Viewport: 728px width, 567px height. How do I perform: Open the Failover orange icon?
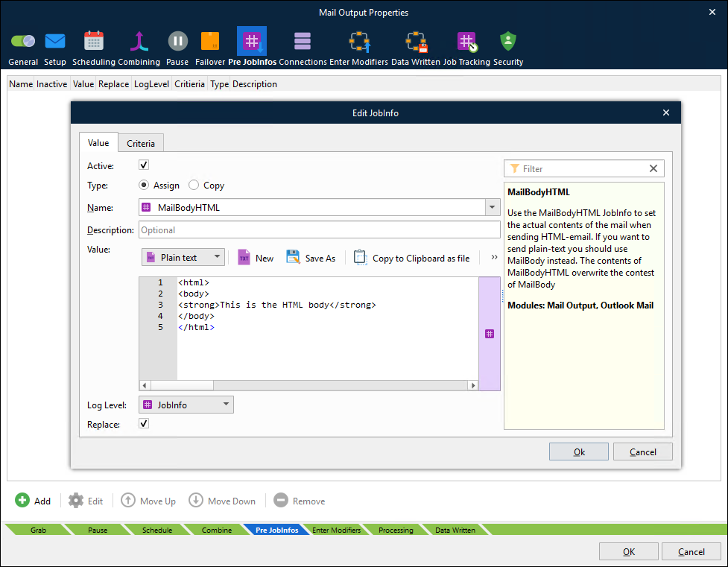click(x=210, y=41)
